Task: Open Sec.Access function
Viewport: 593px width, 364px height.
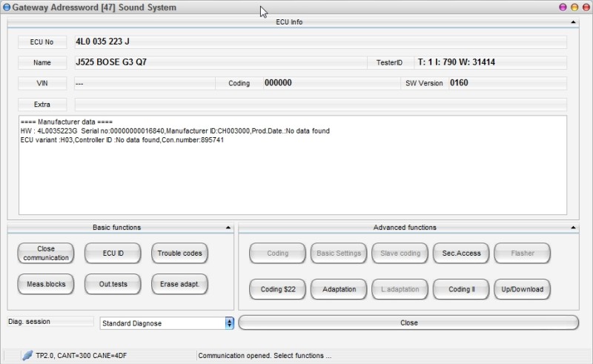Action: tap(461, 254)
